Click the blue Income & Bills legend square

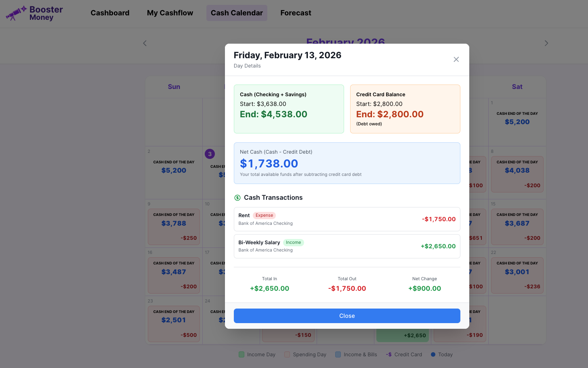click(338, 354)
